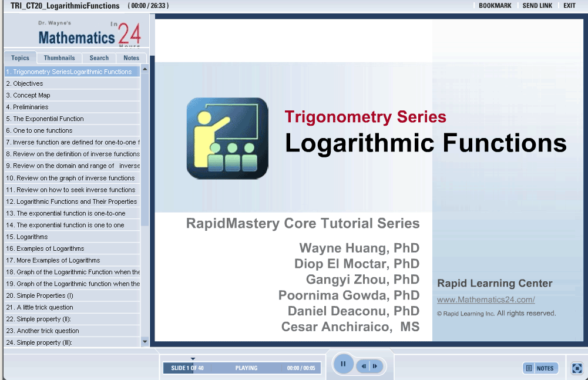Select topic 3 Concept Map
This screenshot has height=380, width=588.
click(72, 95)
